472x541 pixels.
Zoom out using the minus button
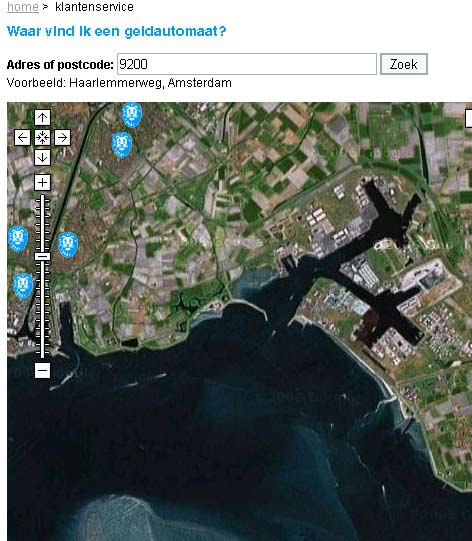[x=42, y=371]
